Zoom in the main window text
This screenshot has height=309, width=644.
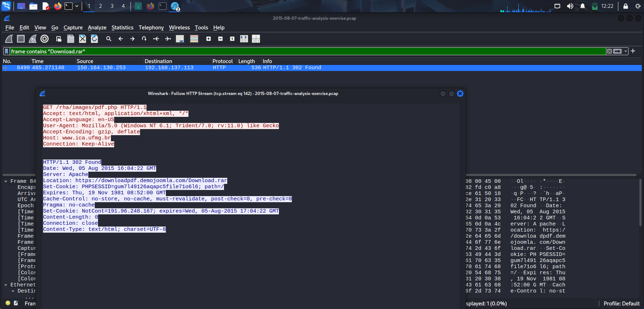(x=209, y=39)
